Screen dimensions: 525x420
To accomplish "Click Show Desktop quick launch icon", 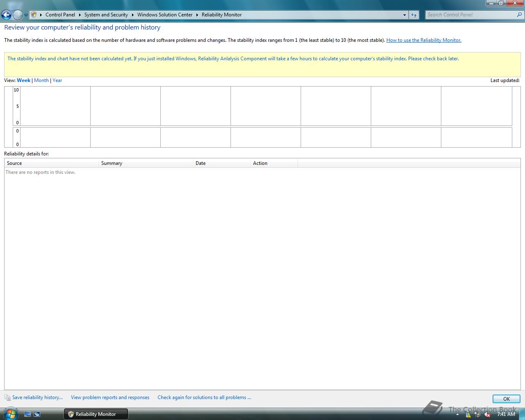I will [27, 414].
